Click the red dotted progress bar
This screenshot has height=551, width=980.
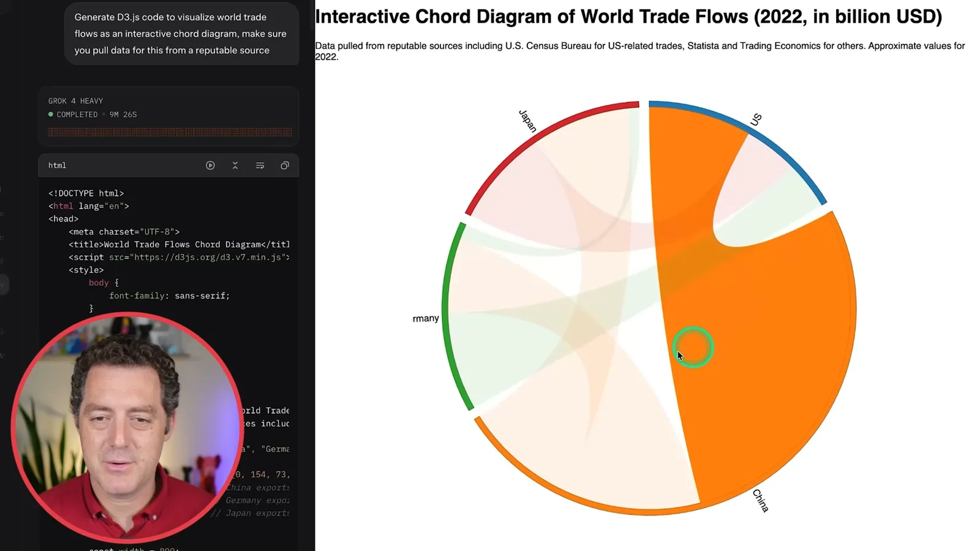[x=170, y=132]
